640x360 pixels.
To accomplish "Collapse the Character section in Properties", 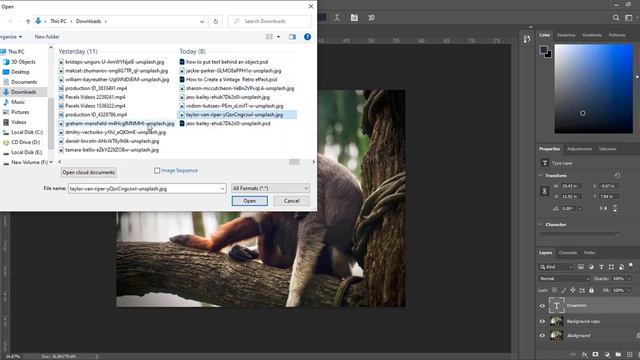I will 541,224.
